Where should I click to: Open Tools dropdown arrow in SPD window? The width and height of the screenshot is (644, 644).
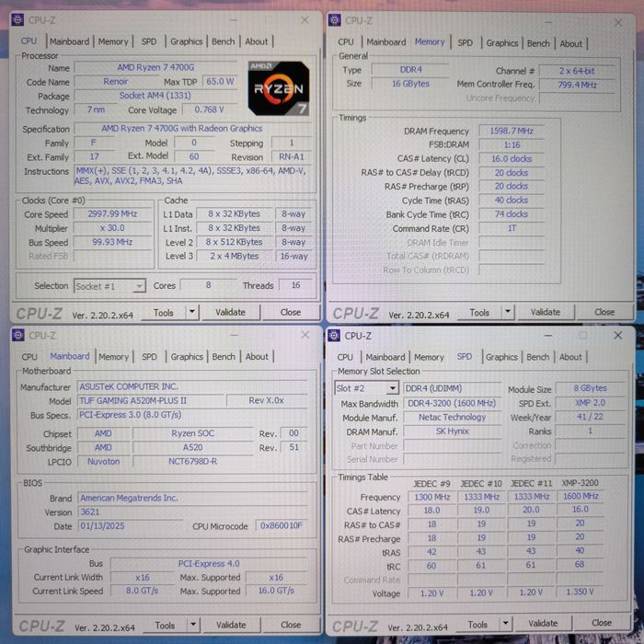[506, 624]
